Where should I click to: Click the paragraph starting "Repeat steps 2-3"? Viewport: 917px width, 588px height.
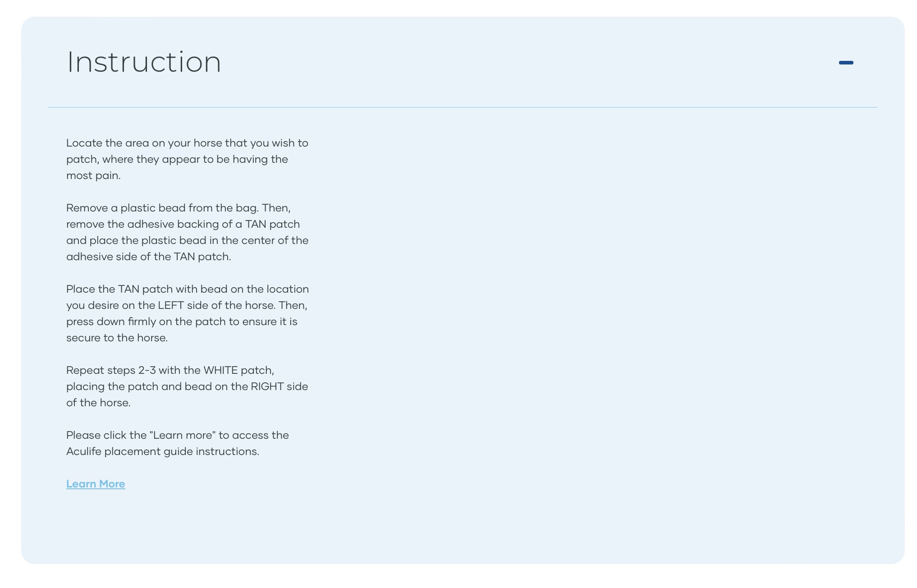(187, 386)
